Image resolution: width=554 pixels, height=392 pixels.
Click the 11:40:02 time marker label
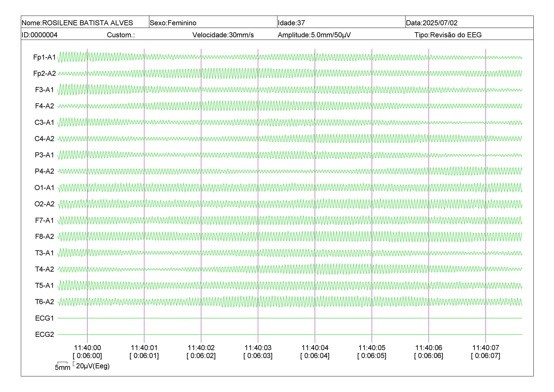[x=201, y=348]
